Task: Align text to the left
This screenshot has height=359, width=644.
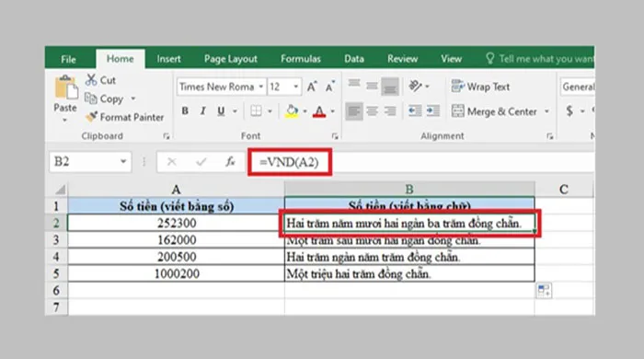Action: (x=354, y=110)
